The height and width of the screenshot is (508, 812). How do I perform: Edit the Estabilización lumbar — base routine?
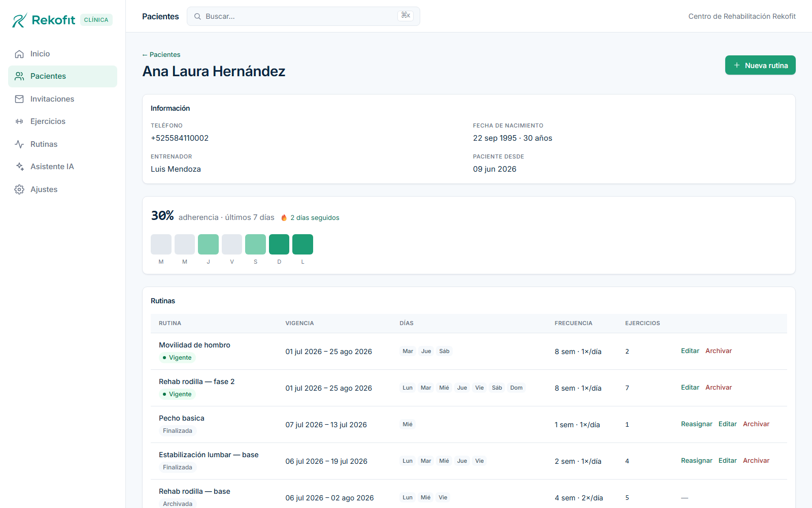coord(727,461)
